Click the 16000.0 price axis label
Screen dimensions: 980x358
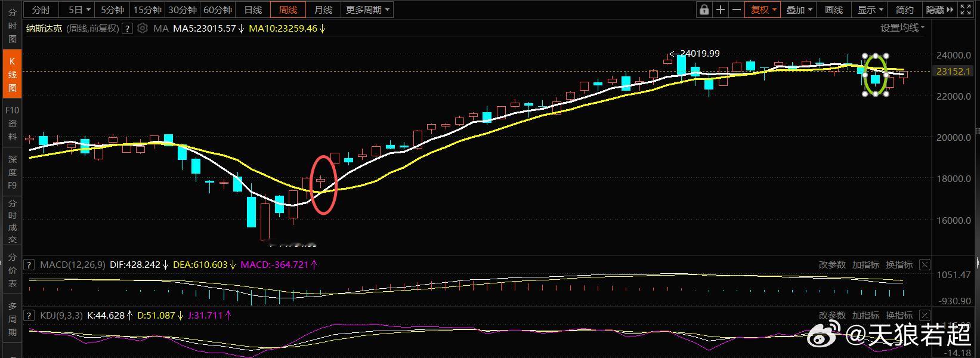(x=954, y=220)
